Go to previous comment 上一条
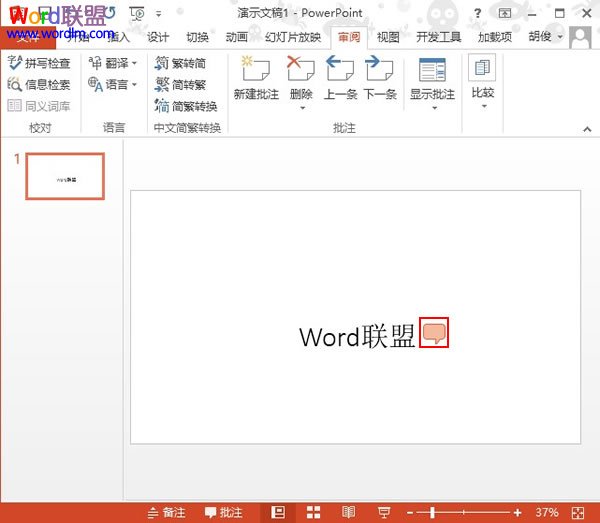Viewport: 600px width, 523px height. point(340,78)
